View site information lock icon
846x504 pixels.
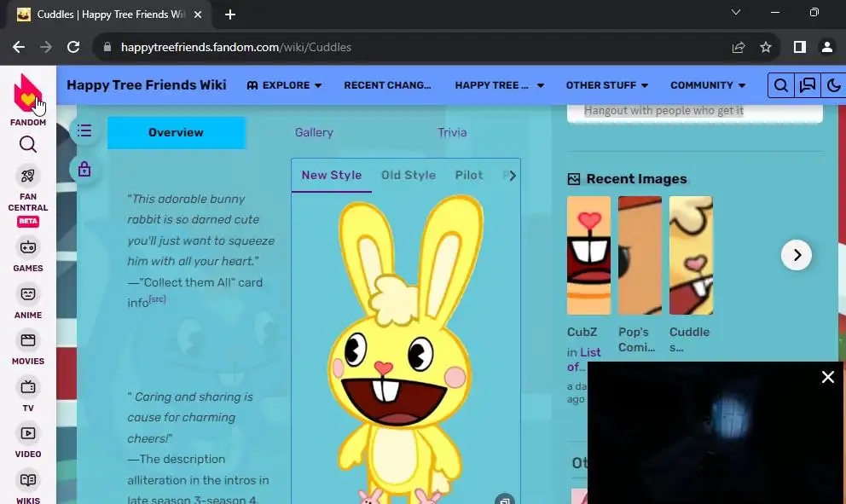pyautogui.click(x=107, y=47)
